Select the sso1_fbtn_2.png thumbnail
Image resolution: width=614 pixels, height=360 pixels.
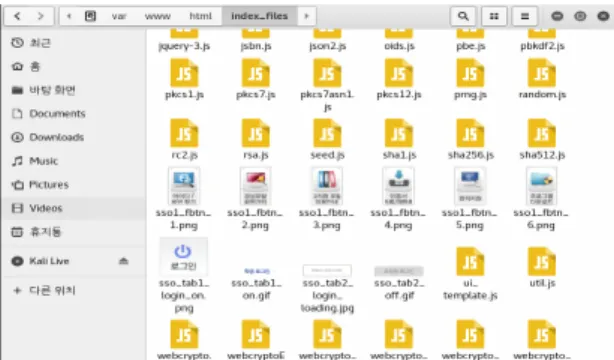click(256, 186)
